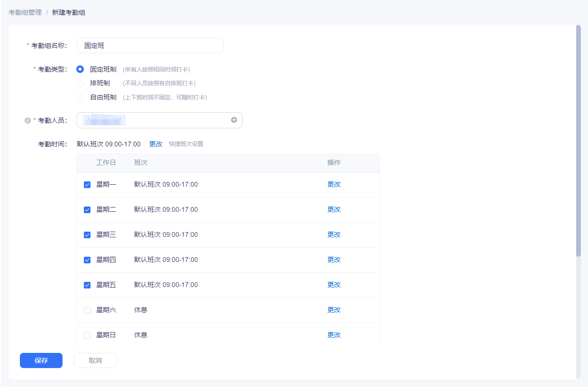Change the 星期六 rest day shift
The height and width of the screenshot is (387, 588).
(334, 310)
